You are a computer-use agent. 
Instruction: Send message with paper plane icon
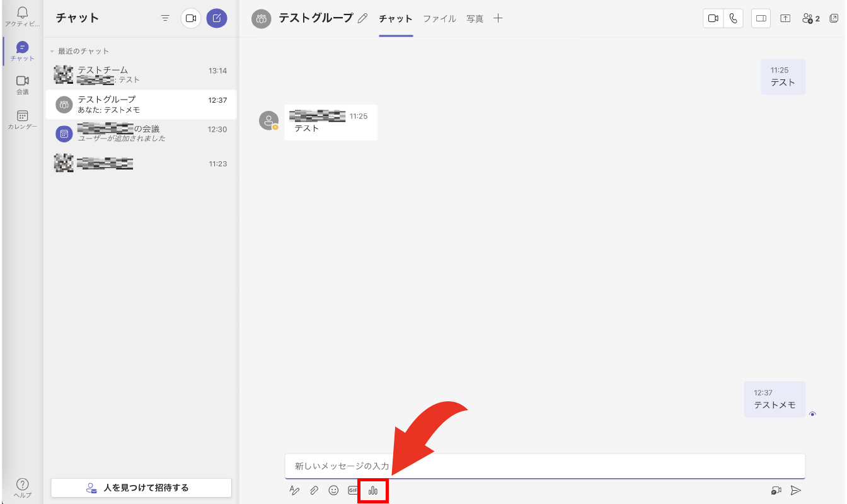pyautogui.click(x=796, y=490)
